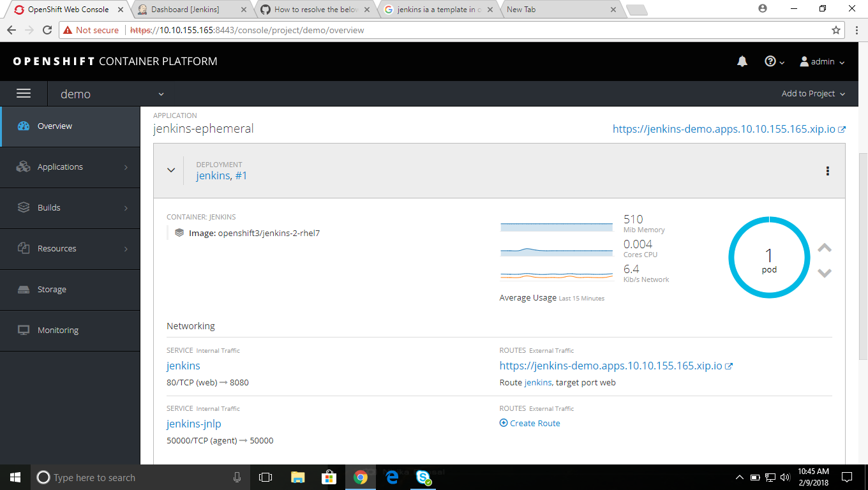Viewport: 868px width, 490px height.
Task: Open Skype from the taskbar
Action: [423, 477]
